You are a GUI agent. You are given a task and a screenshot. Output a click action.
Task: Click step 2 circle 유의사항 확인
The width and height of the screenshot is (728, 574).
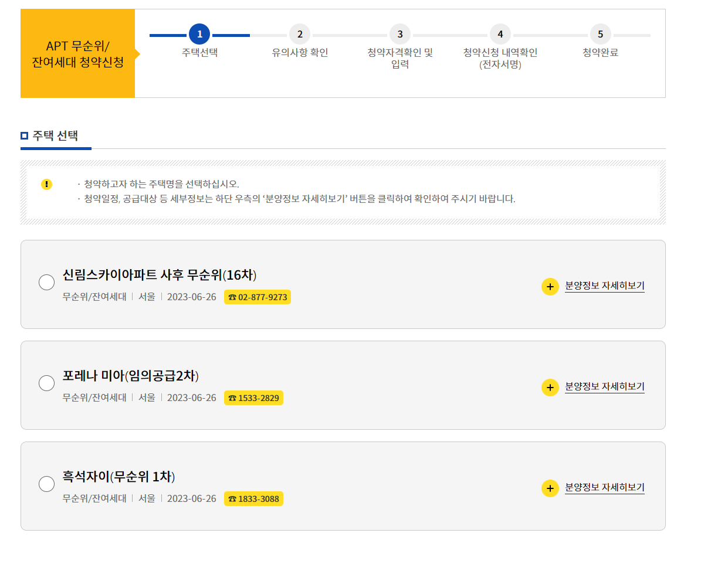(300, 34)
